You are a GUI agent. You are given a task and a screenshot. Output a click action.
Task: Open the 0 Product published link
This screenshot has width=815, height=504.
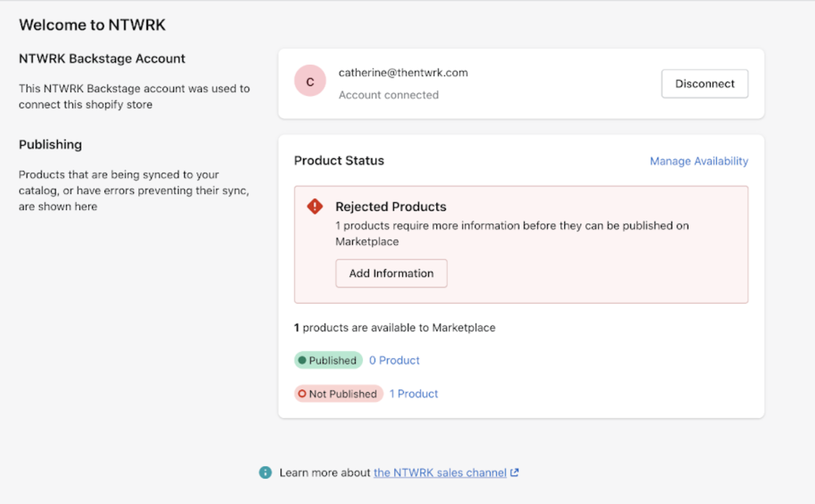click(x=394, y=360)
